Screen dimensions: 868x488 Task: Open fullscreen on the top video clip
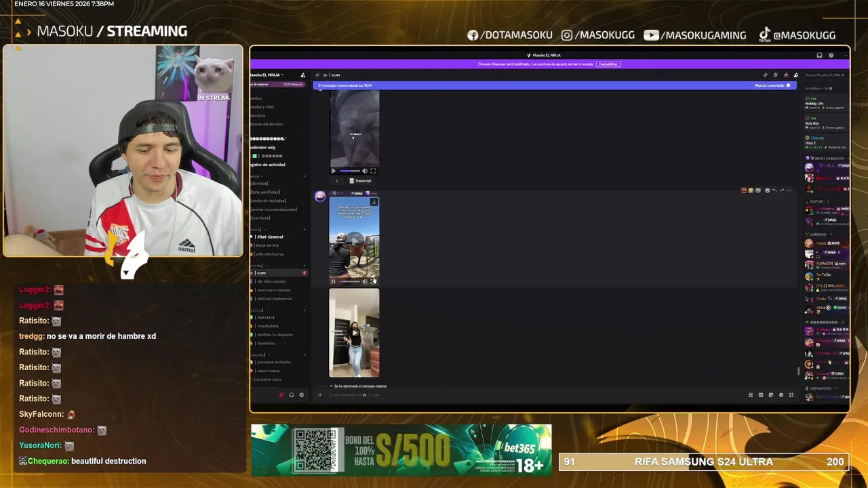(x=373, y=171)
